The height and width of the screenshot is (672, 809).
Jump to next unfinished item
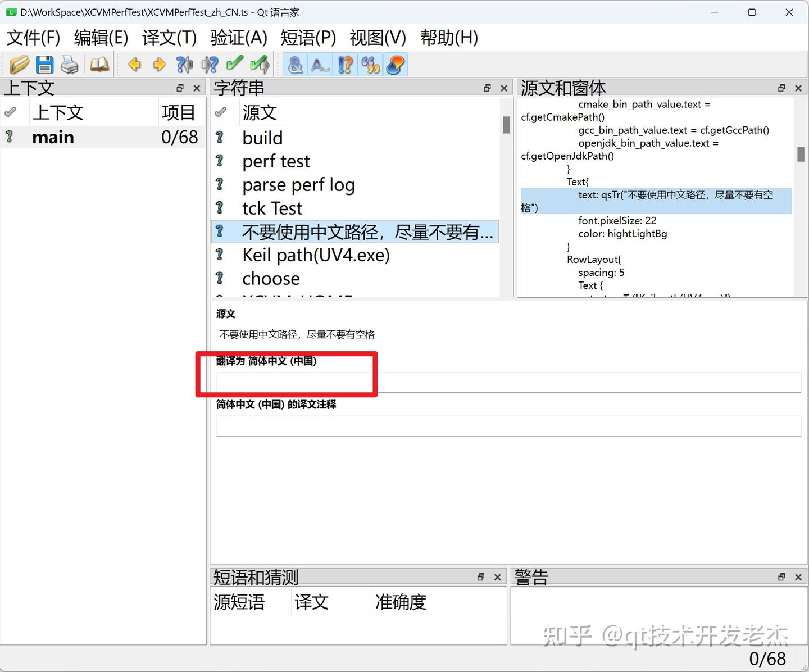pos(210,65)
